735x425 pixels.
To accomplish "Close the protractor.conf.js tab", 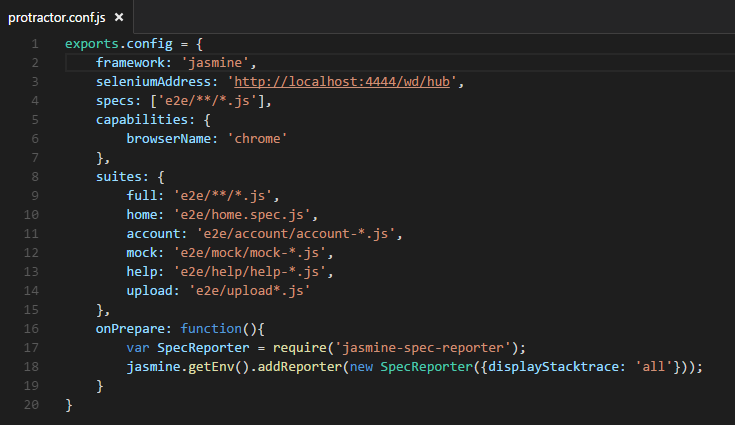I will [x=119, y=17].
